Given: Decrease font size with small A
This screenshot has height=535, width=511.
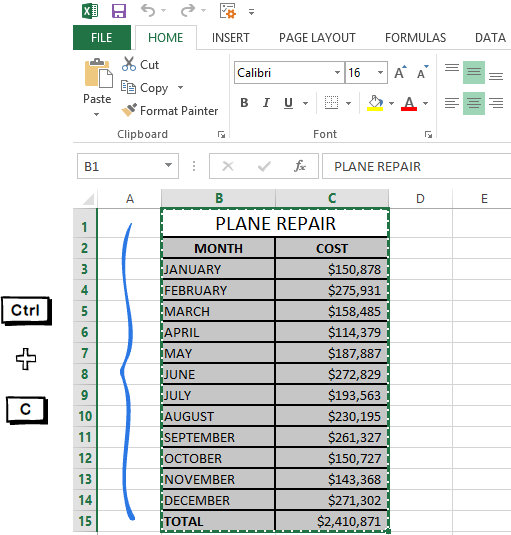Looking at the screenshot, I should click(422, 72).
